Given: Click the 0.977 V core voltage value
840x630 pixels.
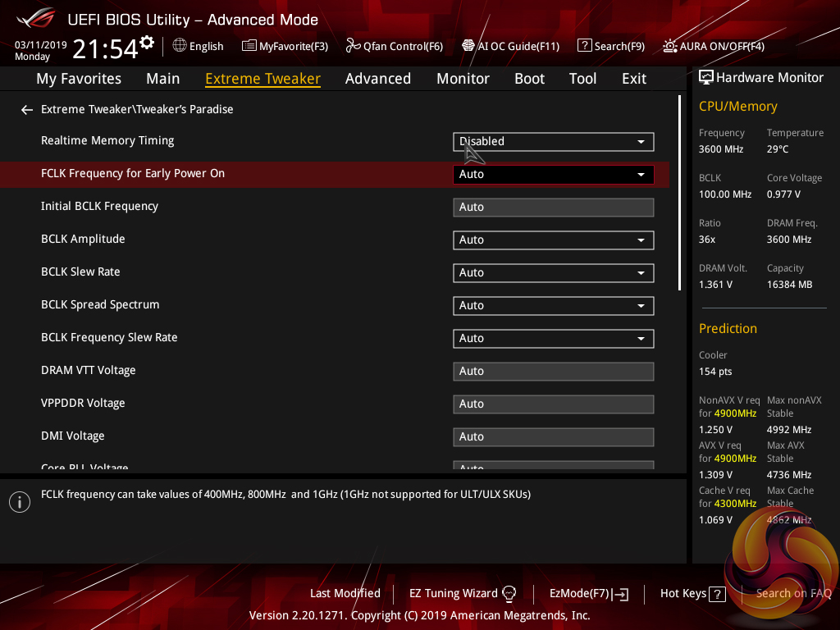Looking at the screenshot, I should (x=783, y=194).
